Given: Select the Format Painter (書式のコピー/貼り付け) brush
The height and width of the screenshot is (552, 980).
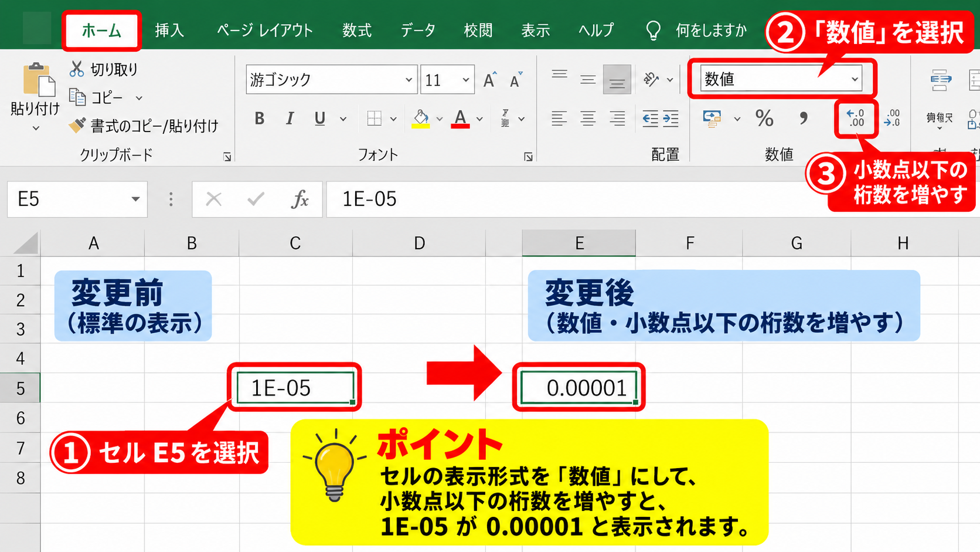Looking at the screenshot, I should (77, 126).
